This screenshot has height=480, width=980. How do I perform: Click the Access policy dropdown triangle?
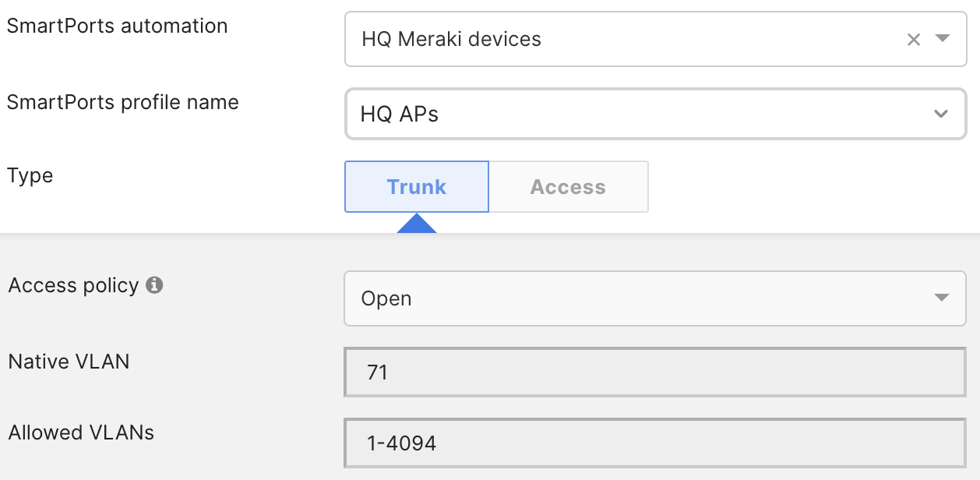coord(942,298)
